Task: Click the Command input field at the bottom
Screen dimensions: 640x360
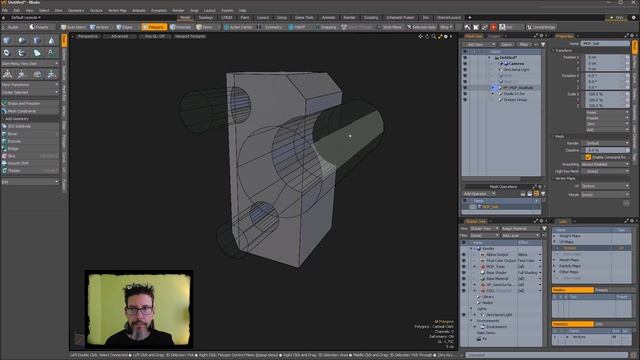Action: [x=547, y=355]
